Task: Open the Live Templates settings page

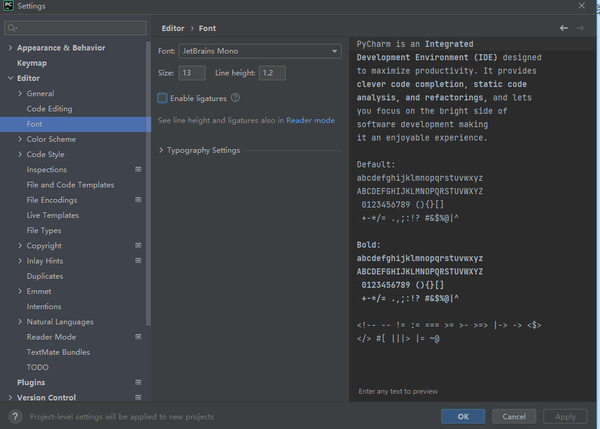Action: tap(53, 215)
